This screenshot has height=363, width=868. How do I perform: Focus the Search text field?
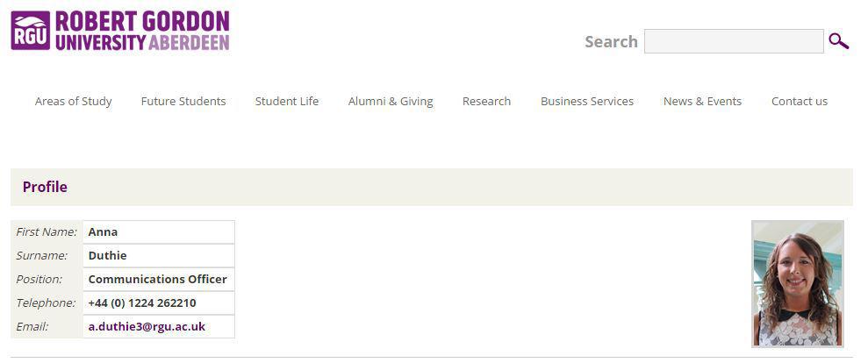(734, 41)
